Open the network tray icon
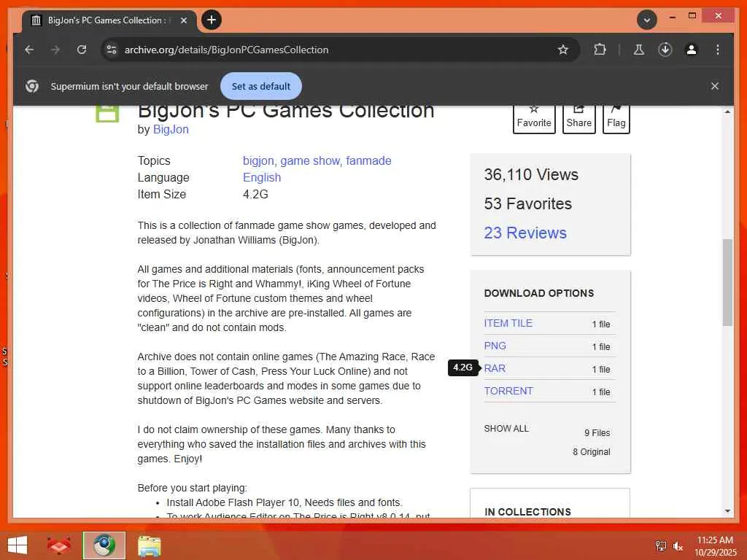Viewport: 747px width, 560px height. (661, 545)
